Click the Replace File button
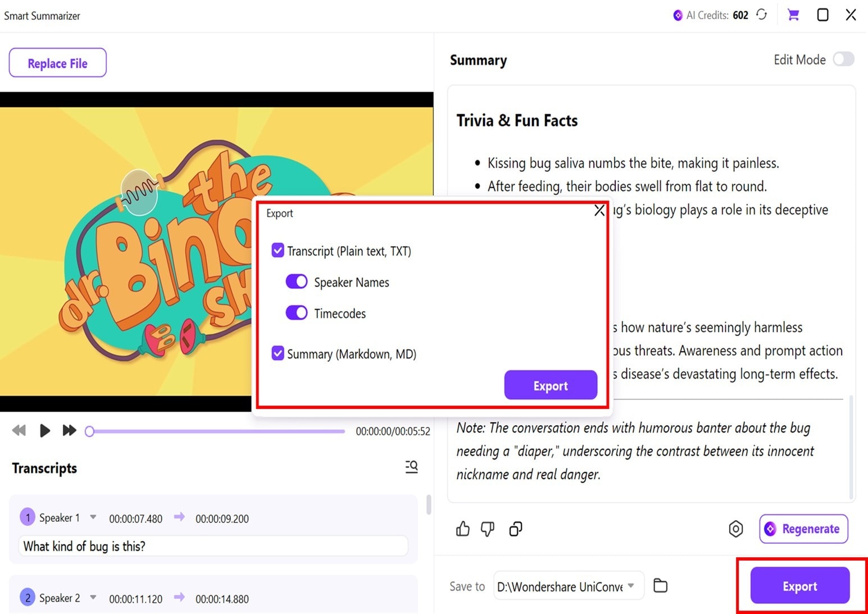 coord(57,62)
